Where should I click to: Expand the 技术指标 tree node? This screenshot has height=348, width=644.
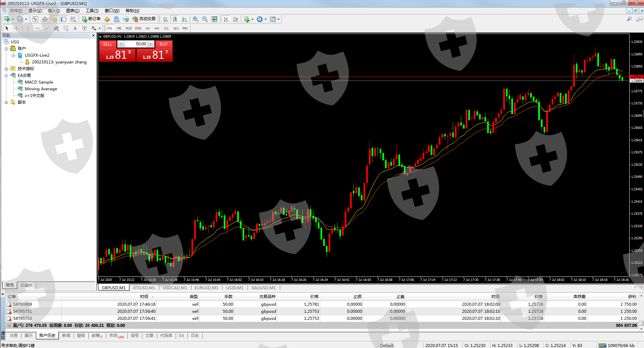(x=6, y=69)
